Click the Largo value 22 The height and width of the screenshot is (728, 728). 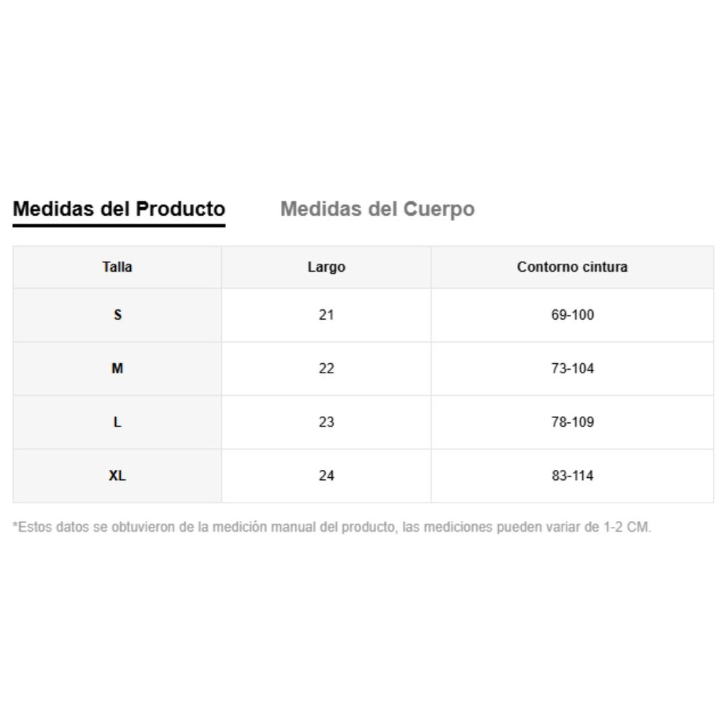326,368
